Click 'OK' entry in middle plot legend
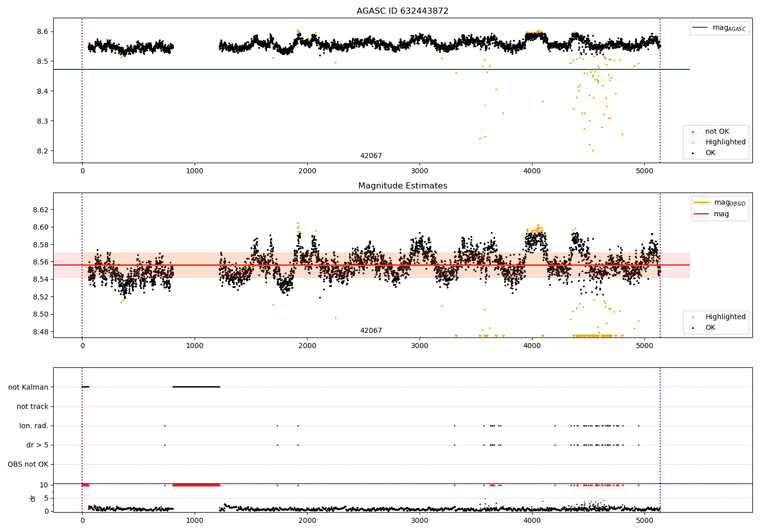 (x=710, y=327)
